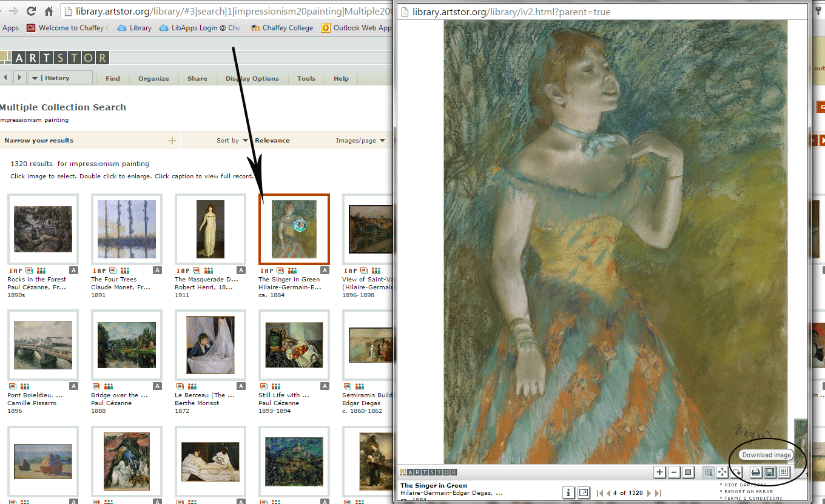The height and width of the screenshot is (504, 825).
Task: Open the Welcome to Chaffey bookmark
Action: pos(68,28)
